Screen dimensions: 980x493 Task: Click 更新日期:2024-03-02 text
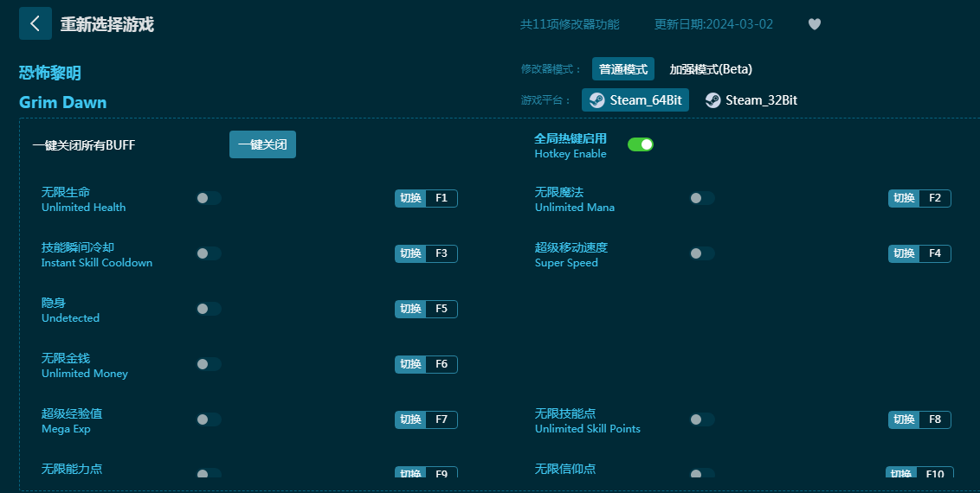pyautogui.click(x=713, y=24)
